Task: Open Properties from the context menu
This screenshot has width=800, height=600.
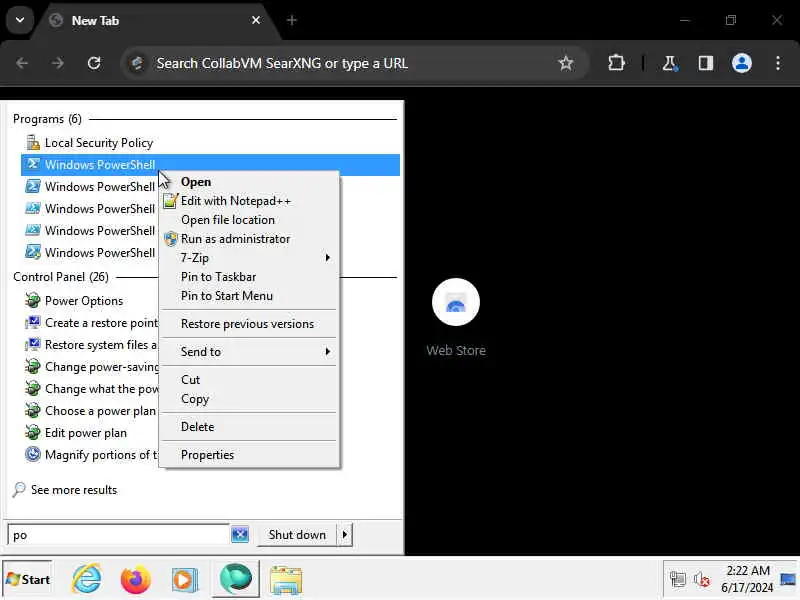Action: [x=249, y=455]
